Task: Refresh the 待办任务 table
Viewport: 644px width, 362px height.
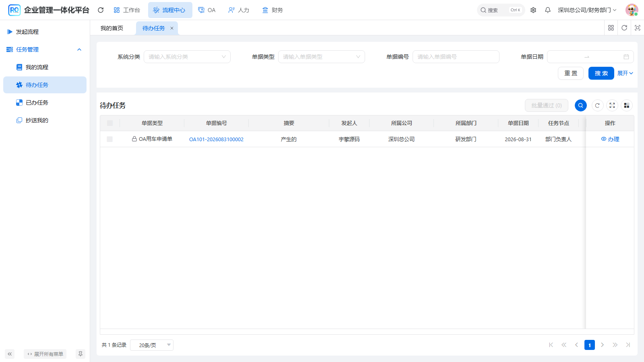Action: coord(598,105)
